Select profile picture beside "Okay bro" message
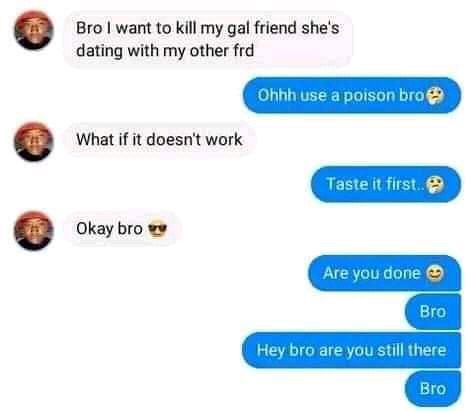Screen dimensions: 474x411 33,230
